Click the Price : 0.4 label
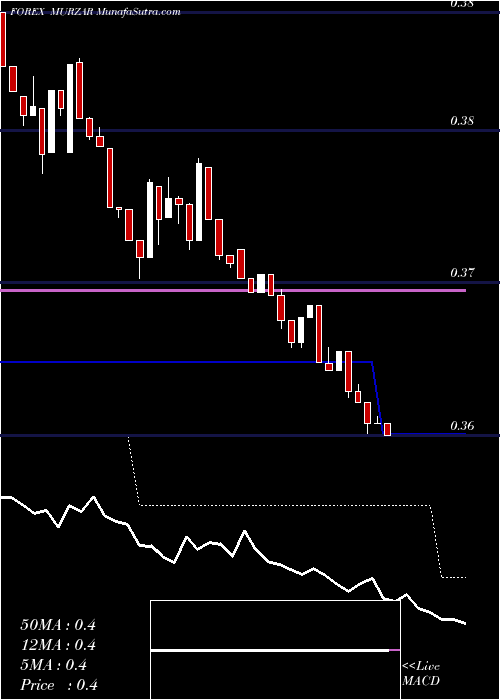Image resolution: width=500 pixels, height=700 pixels. tap(59, 685)
